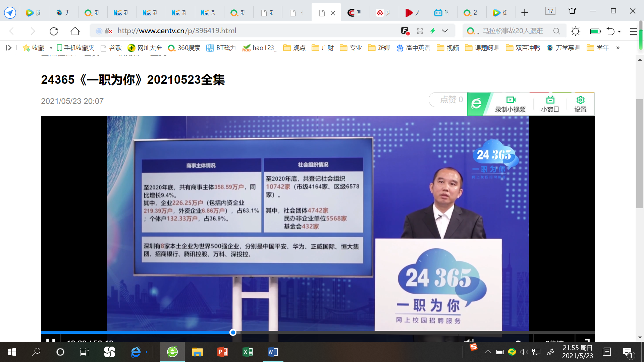The height and width of the screenshot is (362, 644).
Task: Click the search magnifier in search box
Action: click(556, 31)
